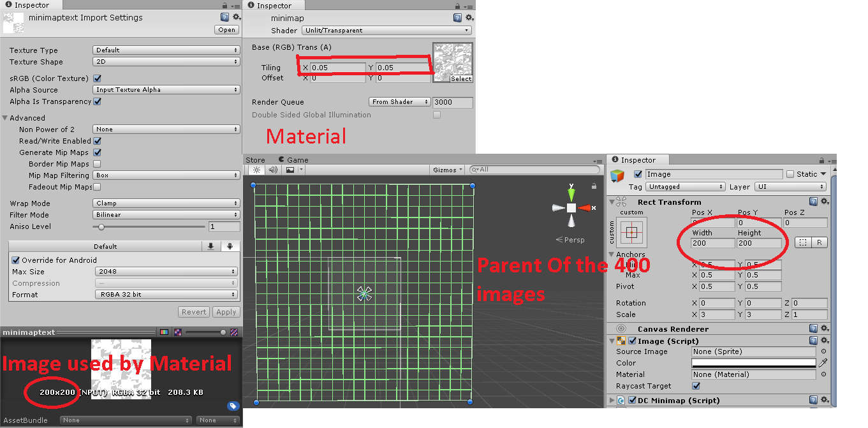Click the lock icon on the Inspector panel

point(821,159)
